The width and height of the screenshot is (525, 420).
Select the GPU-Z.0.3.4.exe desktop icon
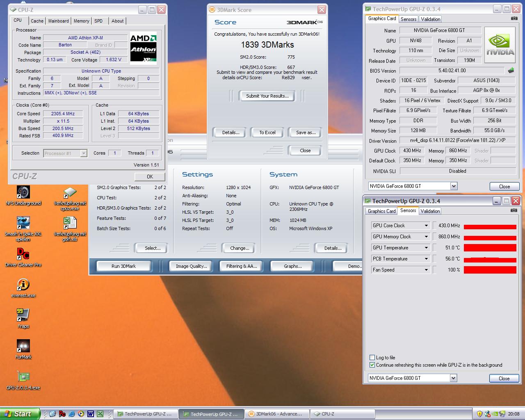(23, 380)
